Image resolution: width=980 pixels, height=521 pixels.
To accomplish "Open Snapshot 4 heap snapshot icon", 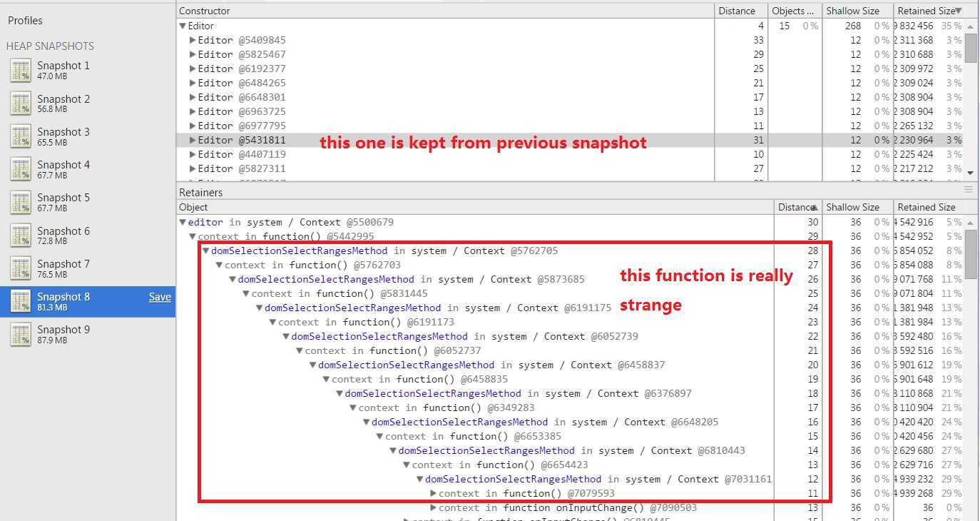I will (21, 170).
